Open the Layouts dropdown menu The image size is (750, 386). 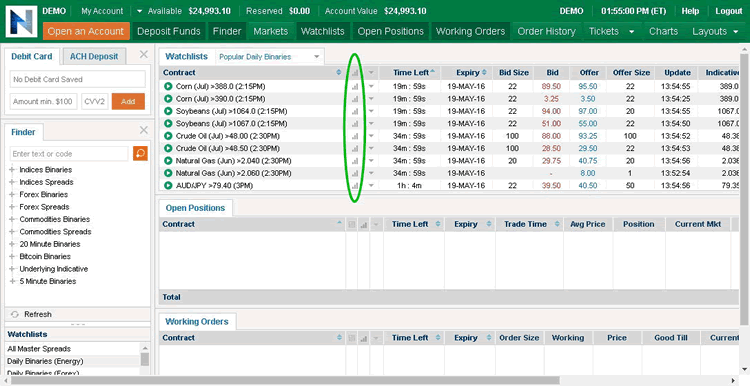coord(715,32)
